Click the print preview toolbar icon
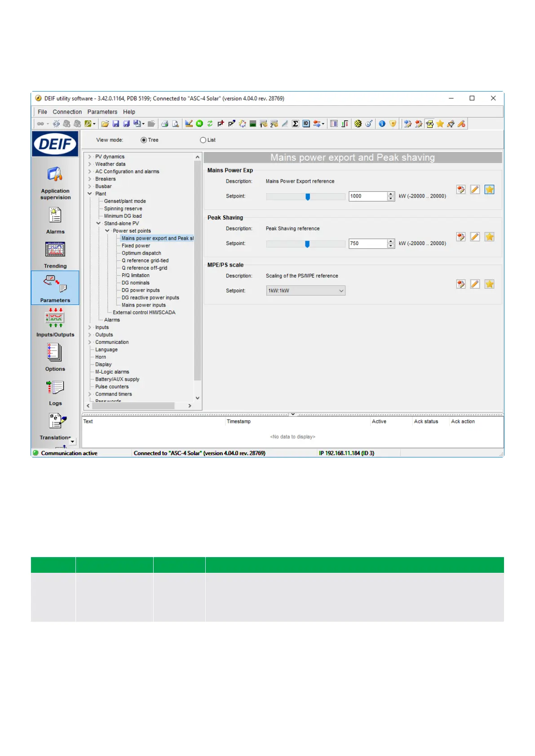Image resolution: width=535 pixels, height=756 pixels. [176, 124]
